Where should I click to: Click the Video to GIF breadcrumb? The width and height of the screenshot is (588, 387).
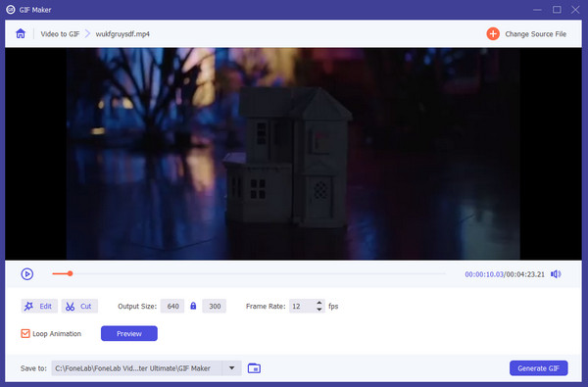click(60, 33)
